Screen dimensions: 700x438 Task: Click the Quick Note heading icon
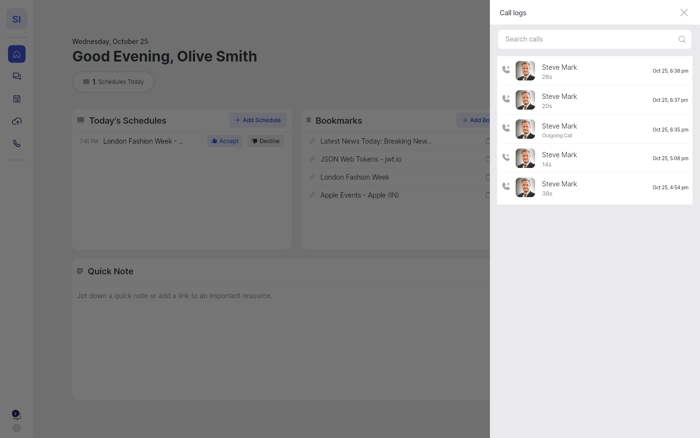80,271
